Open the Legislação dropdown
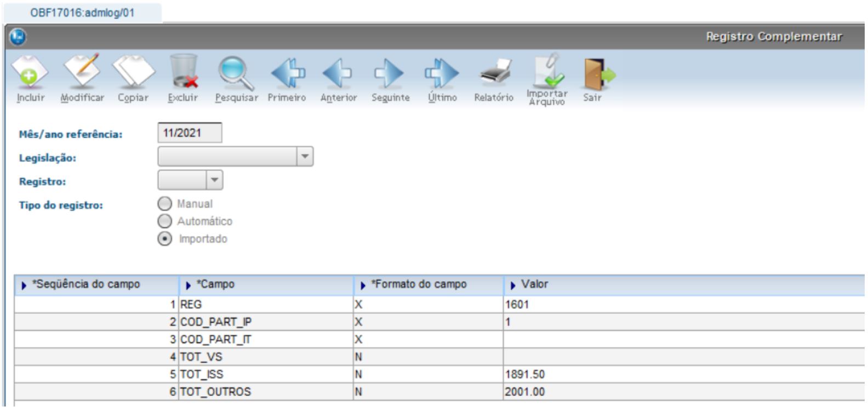Viewport: 868px width, 407px height. (236, 157)
